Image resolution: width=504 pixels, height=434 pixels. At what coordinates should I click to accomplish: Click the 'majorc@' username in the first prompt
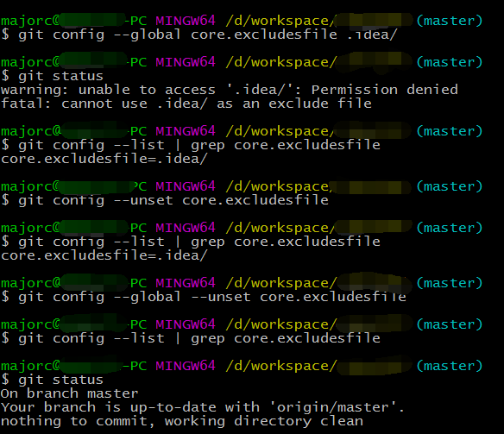point(30,22)
